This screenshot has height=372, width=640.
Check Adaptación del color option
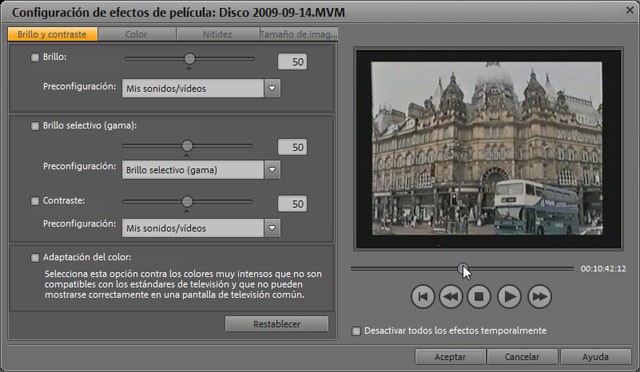click(35, 258)
